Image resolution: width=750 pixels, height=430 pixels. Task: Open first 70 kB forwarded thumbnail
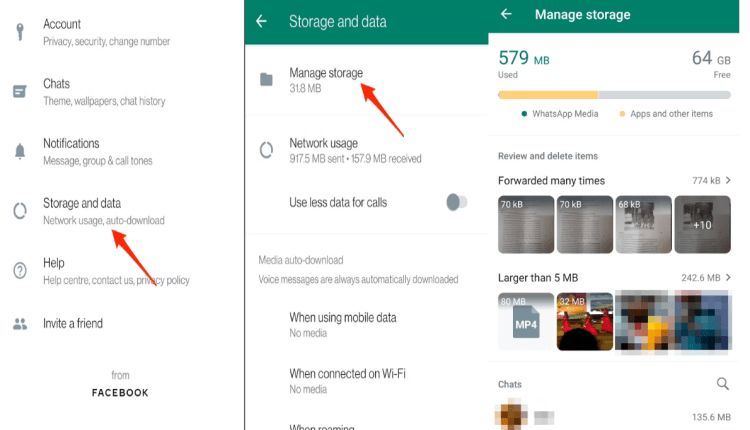[526, 224]
